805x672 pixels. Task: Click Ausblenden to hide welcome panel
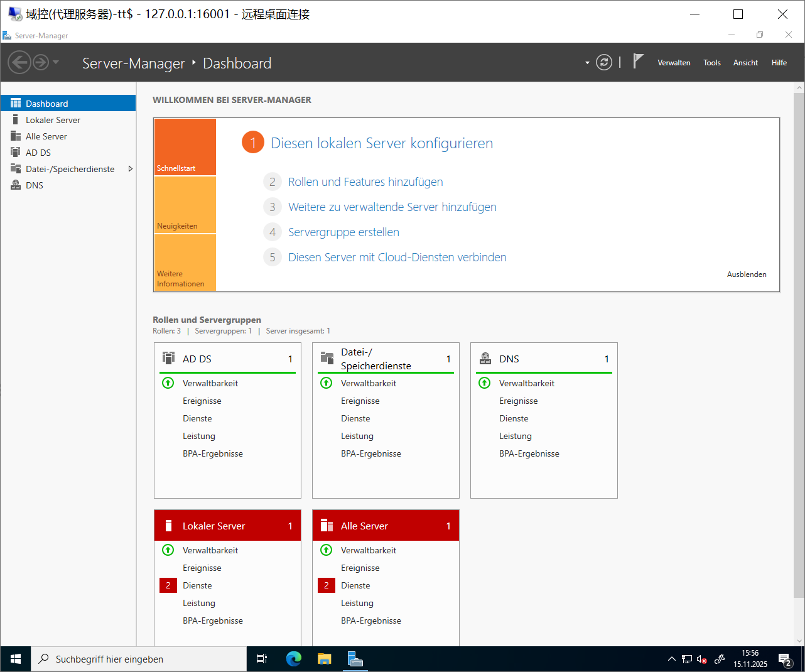[x=747, y=274]
